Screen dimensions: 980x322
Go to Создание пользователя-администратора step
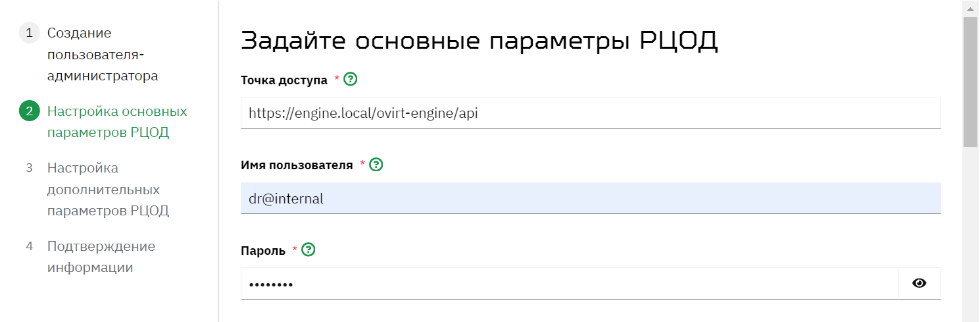click(103, 54)
